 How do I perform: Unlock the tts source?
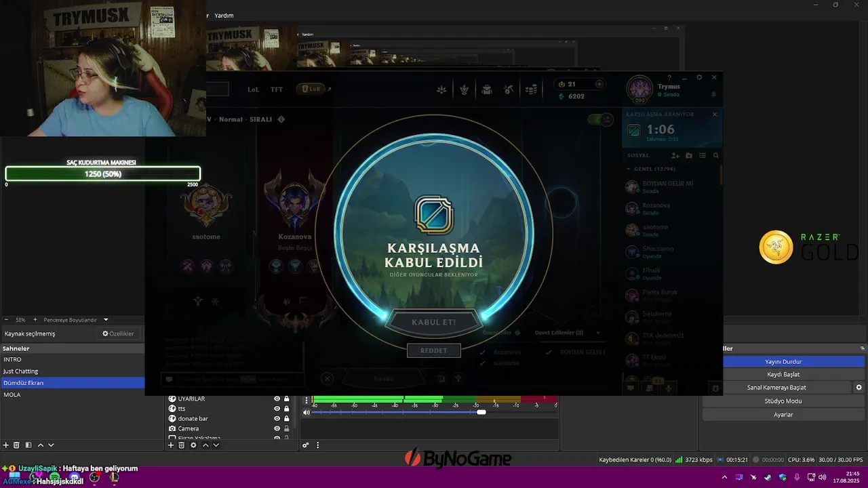pyautogui.click(x=287, y=409)
